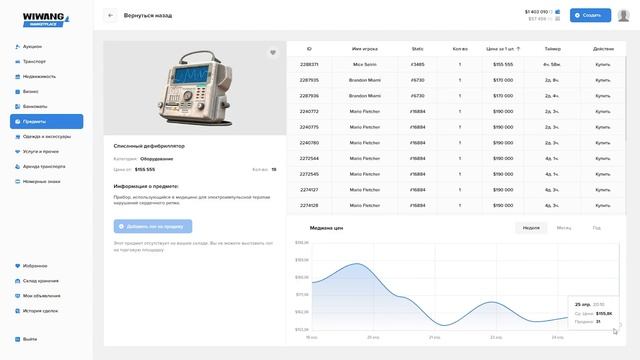Click Купить for lot 2240780

pyautogui.click(x=602, y=143)
